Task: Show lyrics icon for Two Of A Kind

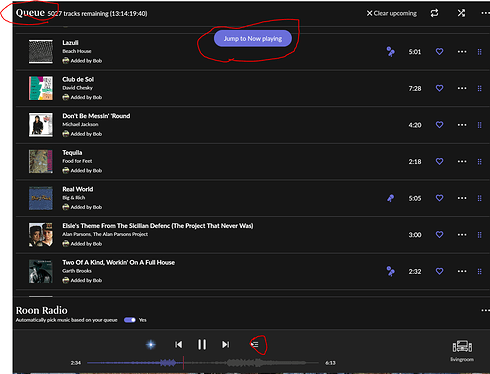Action: pos(391,271)
